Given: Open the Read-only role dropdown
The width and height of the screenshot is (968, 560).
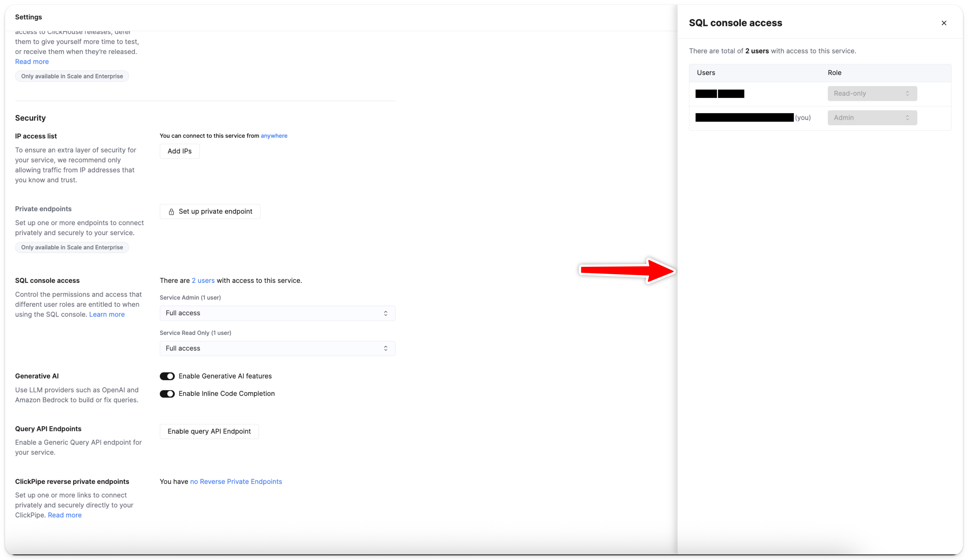Looking at the screenshot, I should coord(872,94).
